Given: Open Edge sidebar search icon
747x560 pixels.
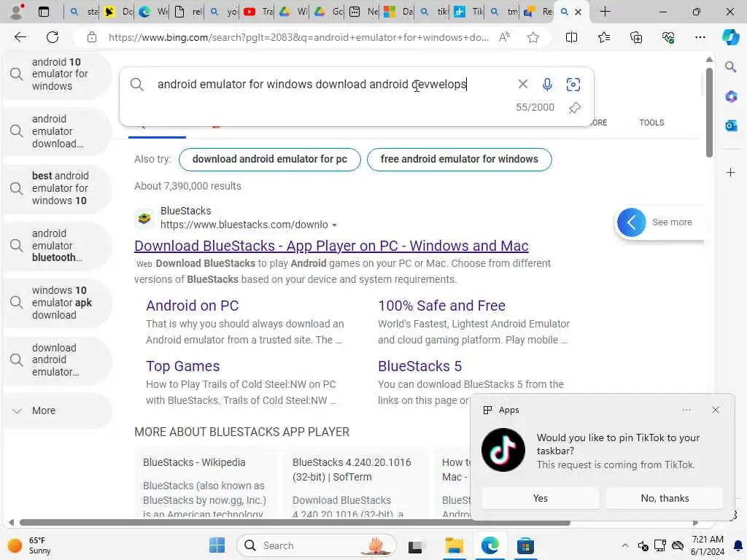Looking at the screenshot, I should pos(731,66).
